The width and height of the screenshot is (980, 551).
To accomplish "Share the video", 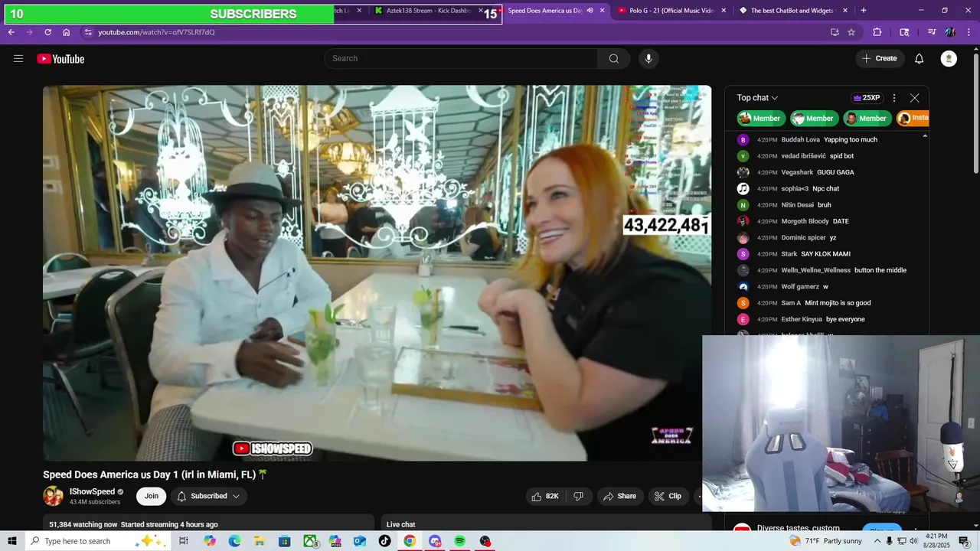I will (x=619, y=496).
